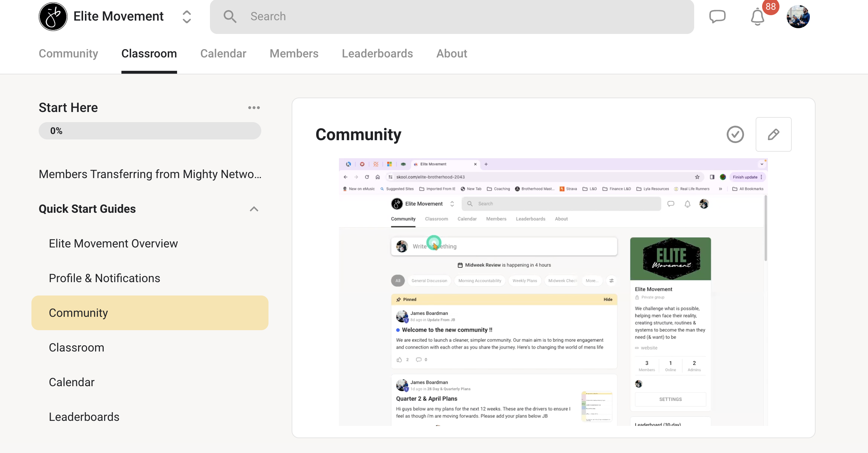
Task: Click the Community lesson screenshot thumbnail
Action: [x=553, y=292]
